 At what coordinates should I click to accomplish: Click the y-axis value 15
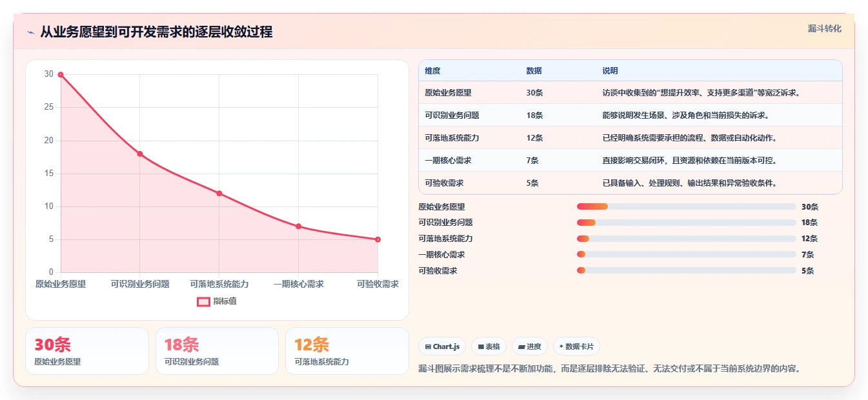49,174
